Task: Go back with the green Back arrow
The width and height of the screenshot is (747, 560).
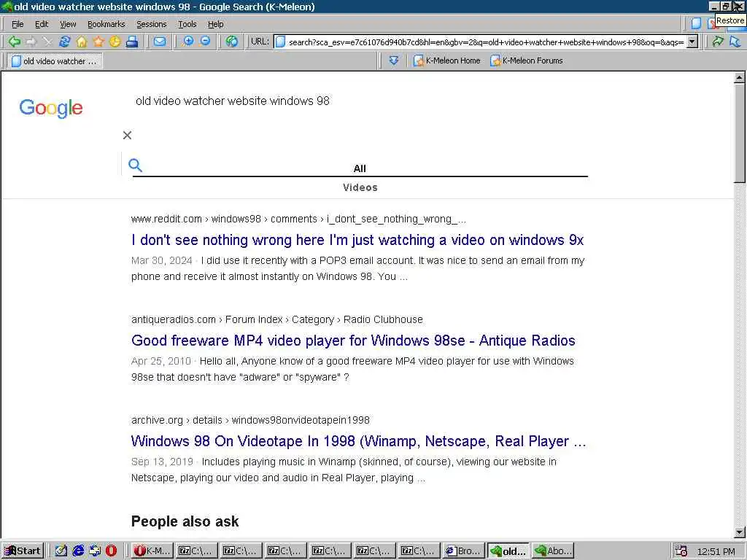Action: pyautogui.click(x=15, y=42)
